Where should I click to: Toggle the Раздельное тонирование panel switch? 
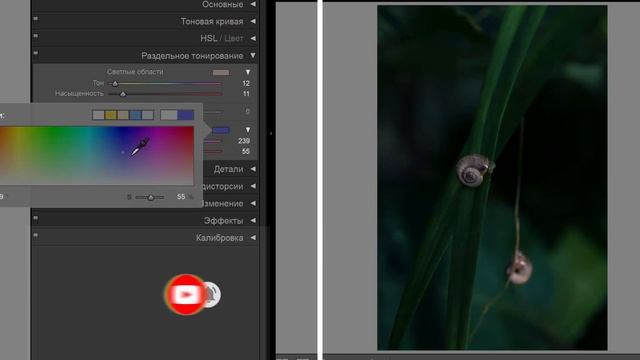click(x=36, y=53)
